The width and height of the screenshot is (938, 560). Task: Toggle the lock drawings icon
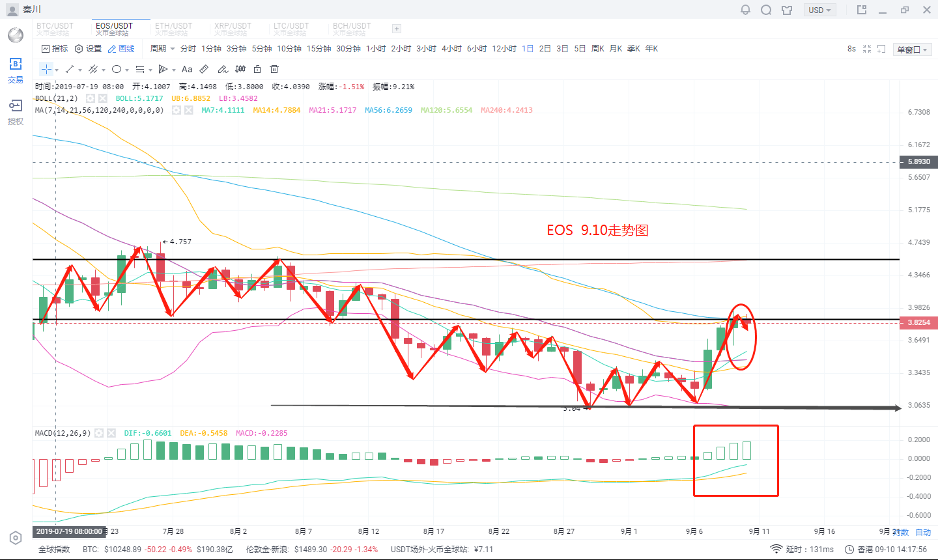click(257, 69)
